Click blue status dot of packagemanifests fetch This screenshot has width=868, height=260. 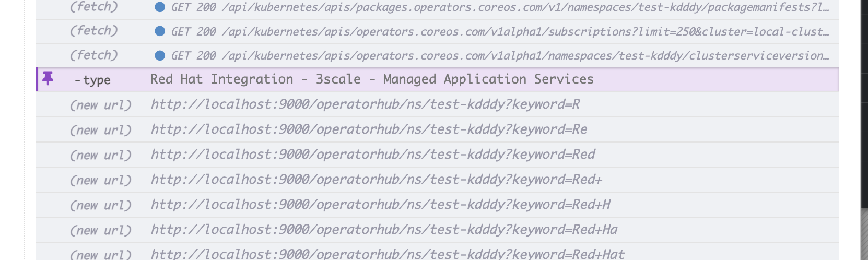[160, 7]
